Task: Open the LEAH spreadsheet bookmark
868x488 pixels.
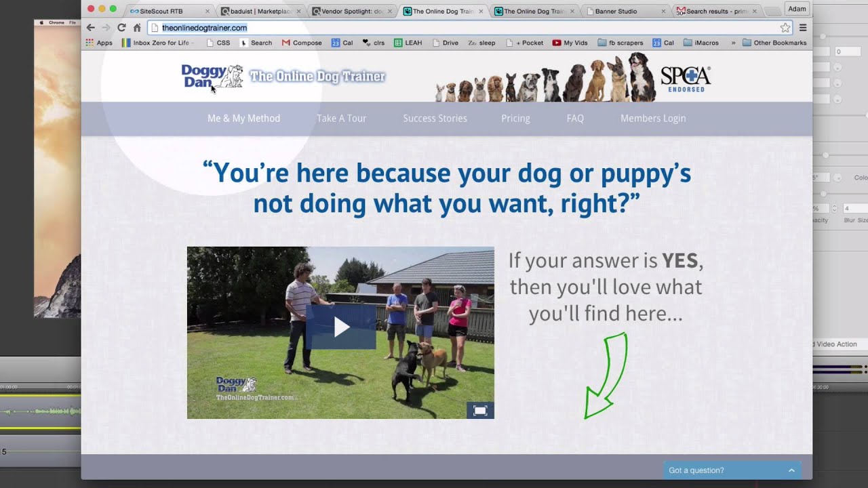Action: [408, 43]
